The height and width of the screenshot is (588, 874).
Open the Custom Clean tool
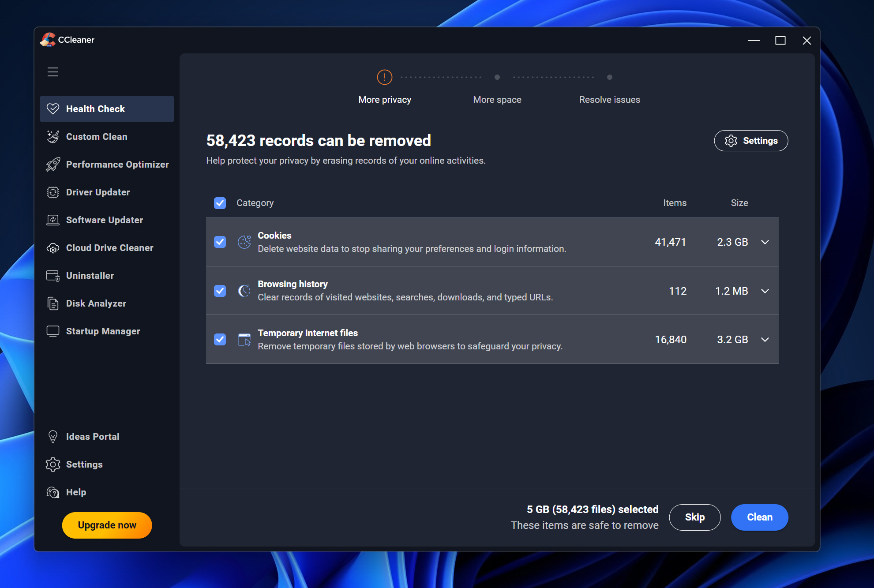click(x=96, y=136)
